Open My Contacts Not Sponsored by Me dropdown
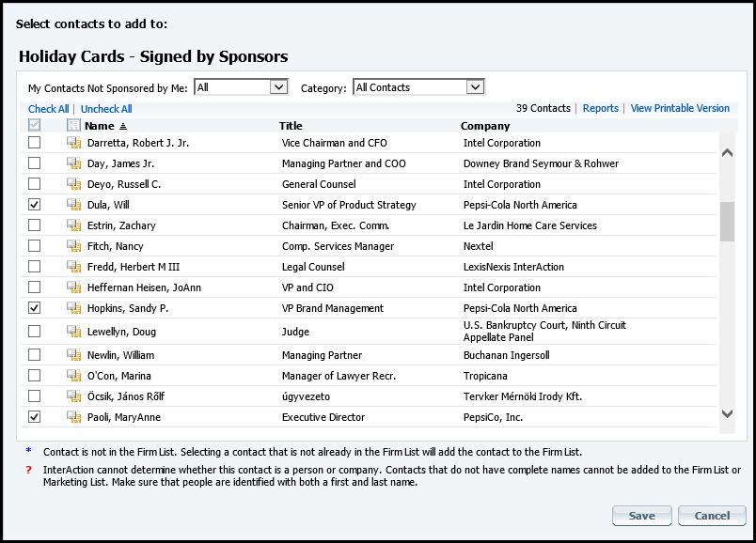 click(x=241, y=87)
